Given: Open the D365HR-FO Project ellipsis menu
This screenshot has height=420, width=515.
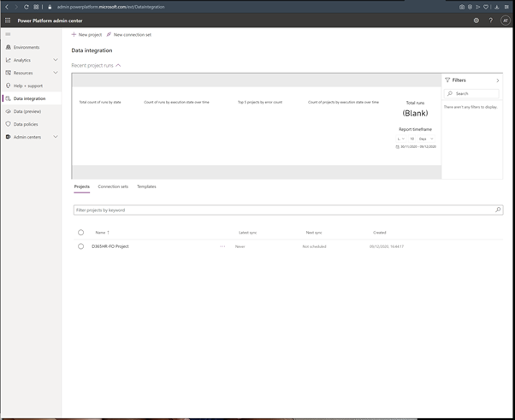Looking at the screenshot, I should (222, 246).
